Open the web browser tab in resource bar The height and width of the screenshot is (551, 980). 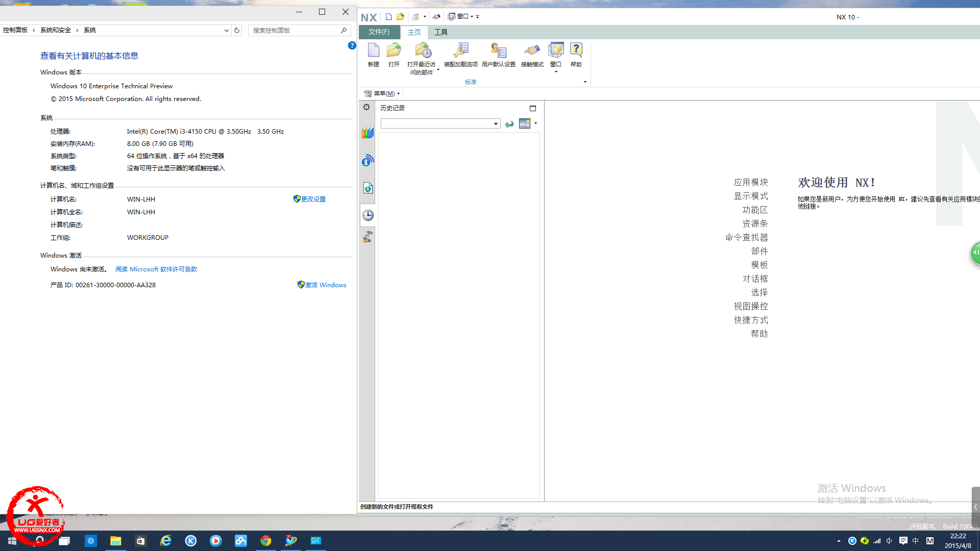click(x=367, y=188)
